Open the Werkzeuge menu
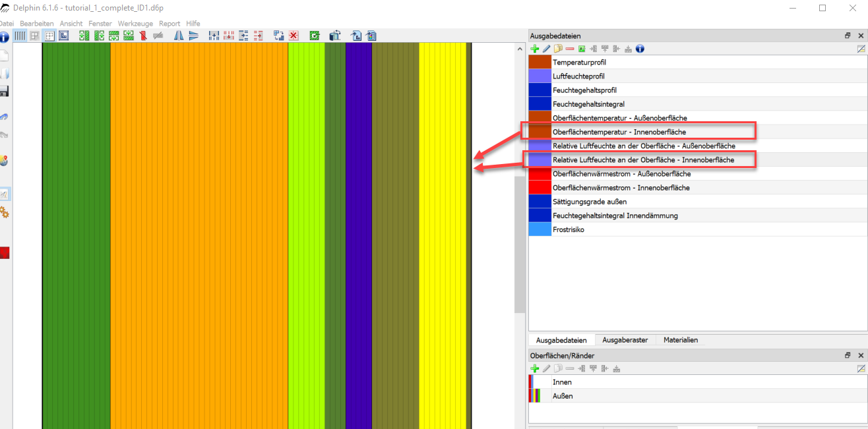Viewport: 868px width, 429px height. [135, 23]
